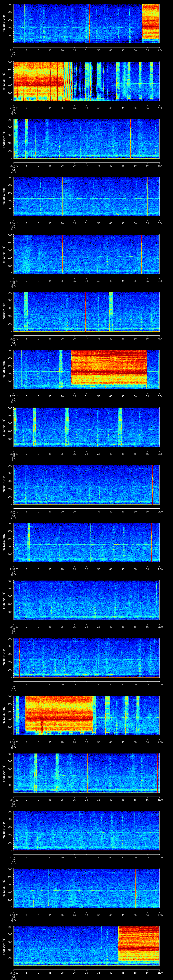Viewport: 173px width, 980px height.
Task: Click the '7:04:00' start time label
Action: tap(14, 223)
